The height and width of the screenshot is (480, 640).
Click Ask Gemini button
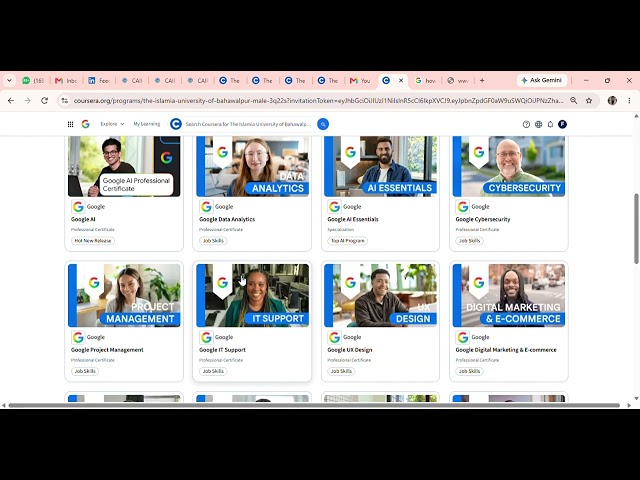(x=542, y=80)
